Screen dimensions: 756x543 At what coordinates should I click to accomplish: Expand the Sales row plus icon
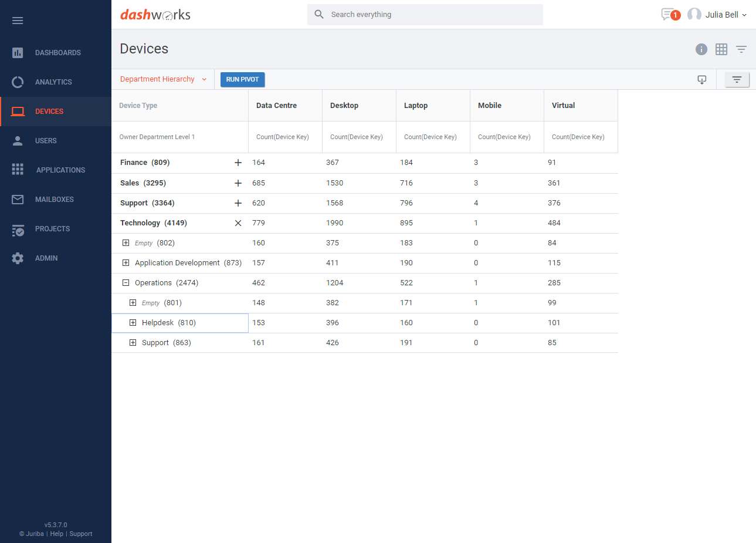coord(238,183)
